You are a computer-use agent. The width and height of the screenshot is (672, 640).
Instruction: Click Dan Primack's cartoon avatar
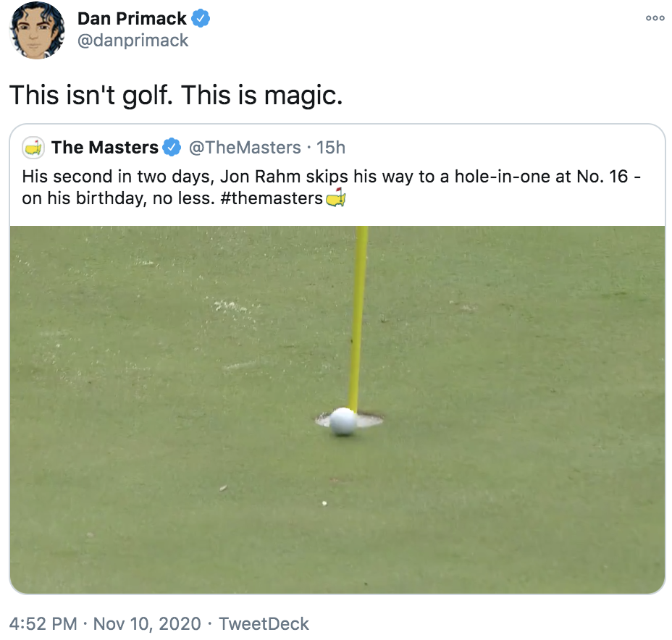click(33, 30)
